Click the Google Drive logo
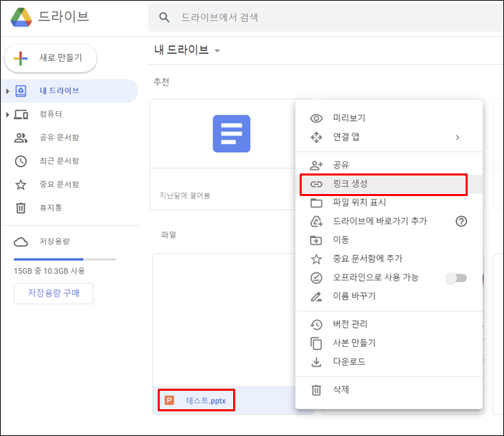 (21, 17)
